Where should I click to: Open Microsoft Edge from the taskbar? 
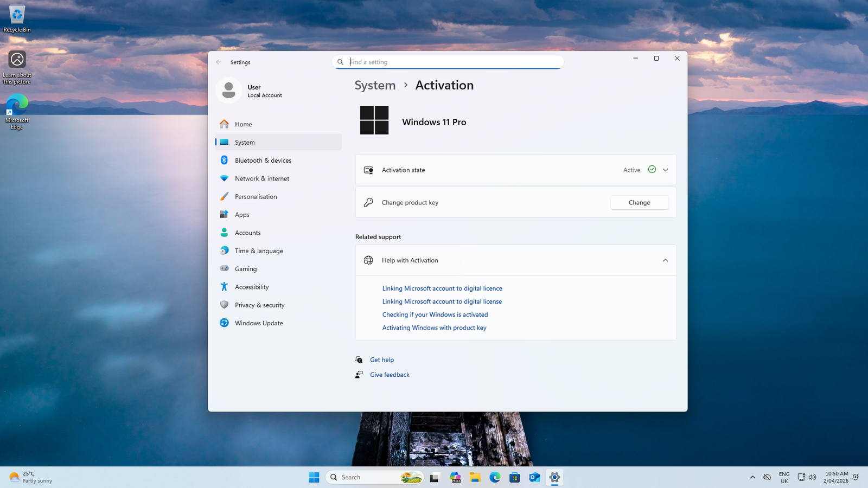pos(495,477)
